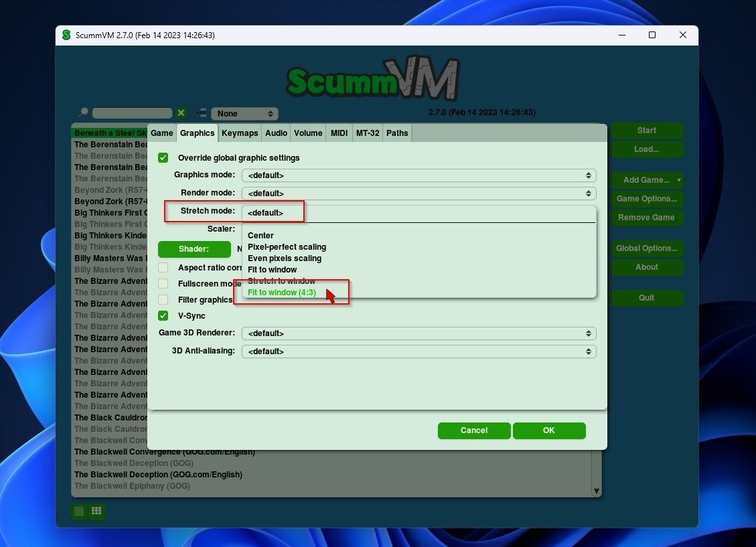Choose Fit to window stretch mode
Screen dimensions: 756x547
(272, 270)
